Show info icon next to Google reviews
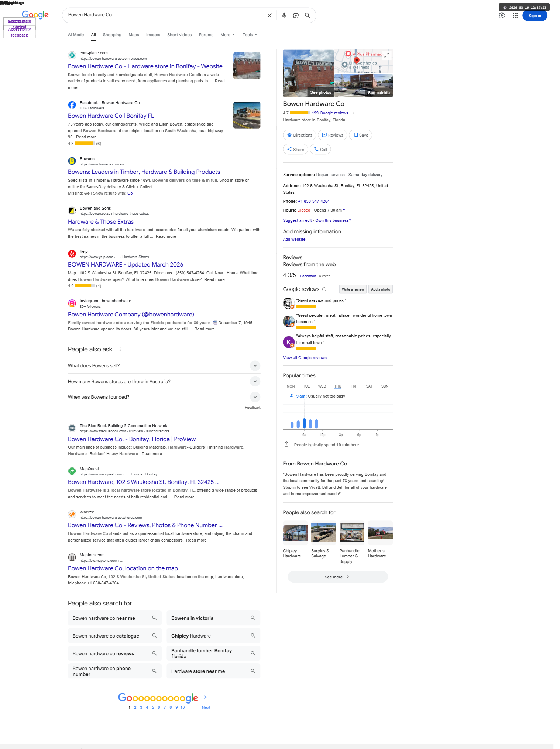 [324, 289]
